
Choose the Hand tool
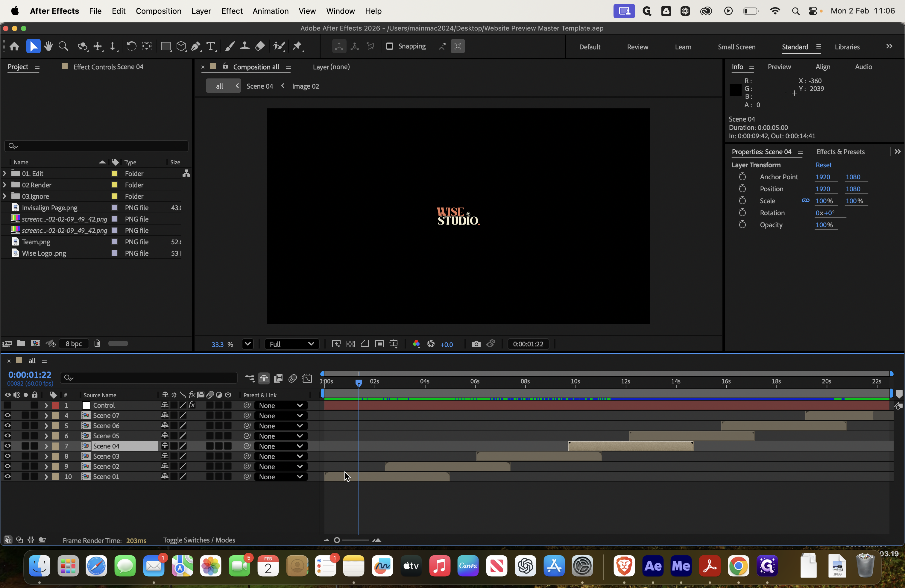(48, 46)
